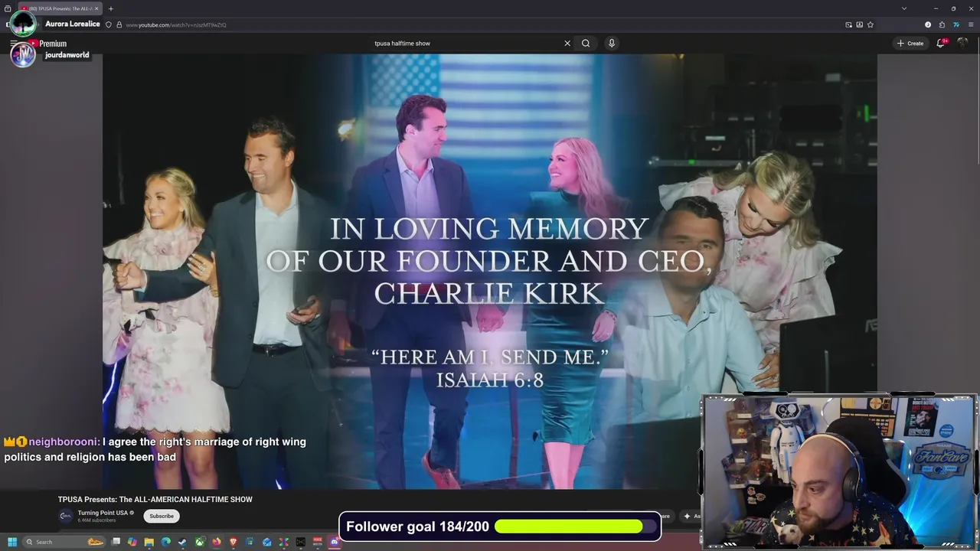
Task: Click the jourdanworld name label
Action: tap(67, 55)
